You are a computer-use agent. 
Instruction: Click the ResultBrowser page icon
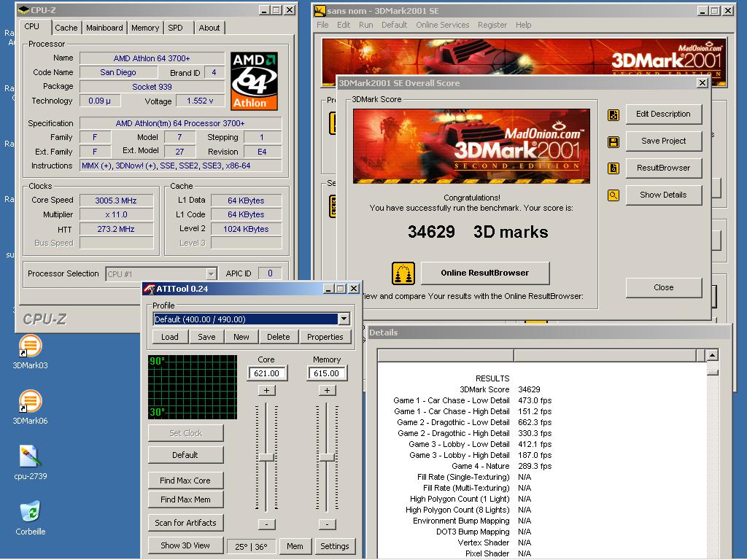point(613,168)
